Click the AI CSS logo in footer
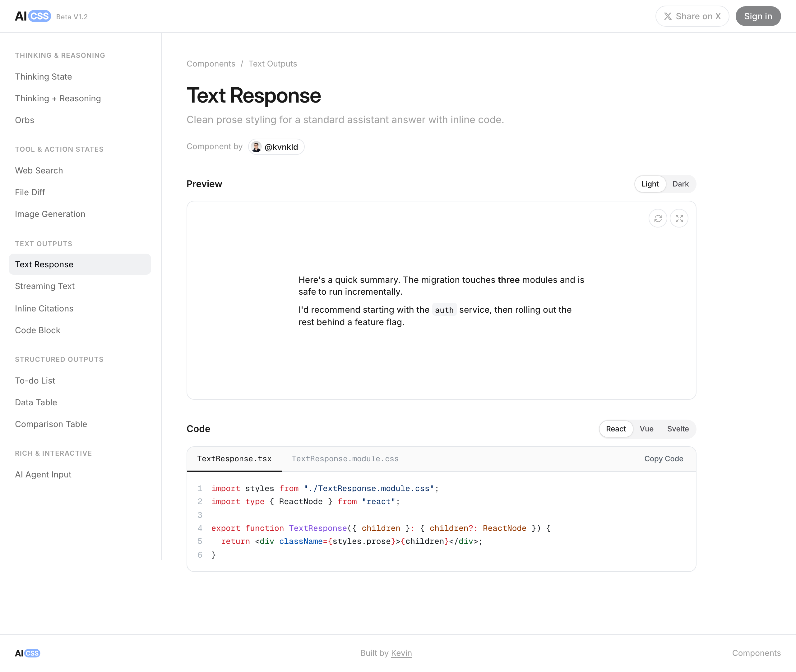This screenshot has width=796, height=672. pos(27,653)
